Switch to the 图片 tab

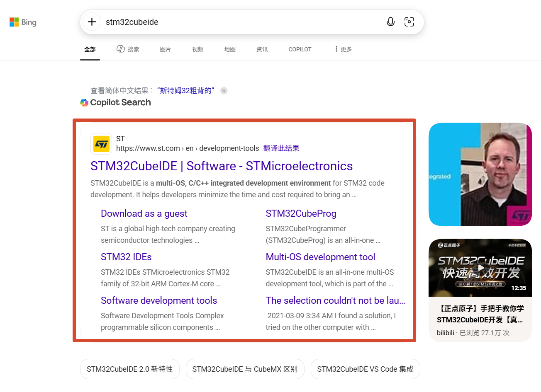tap(166, 49)
